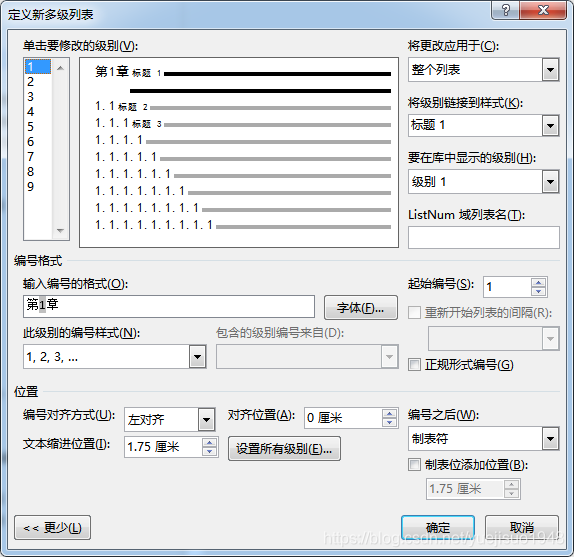
Task: Increase the 文本缩进位置 value
Action: point(209,442)
